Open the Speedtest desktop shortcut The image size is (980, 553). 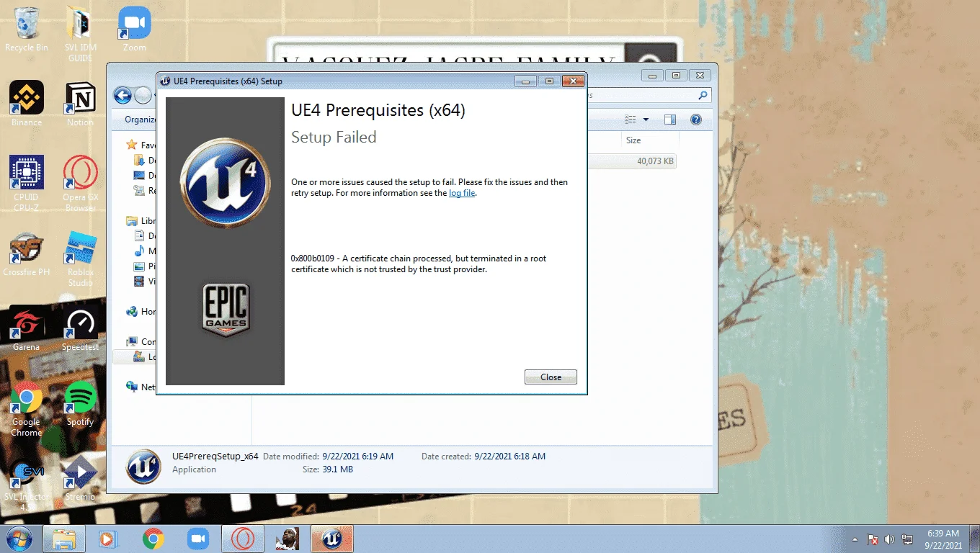pyautogui.click(x=81, y=328)
